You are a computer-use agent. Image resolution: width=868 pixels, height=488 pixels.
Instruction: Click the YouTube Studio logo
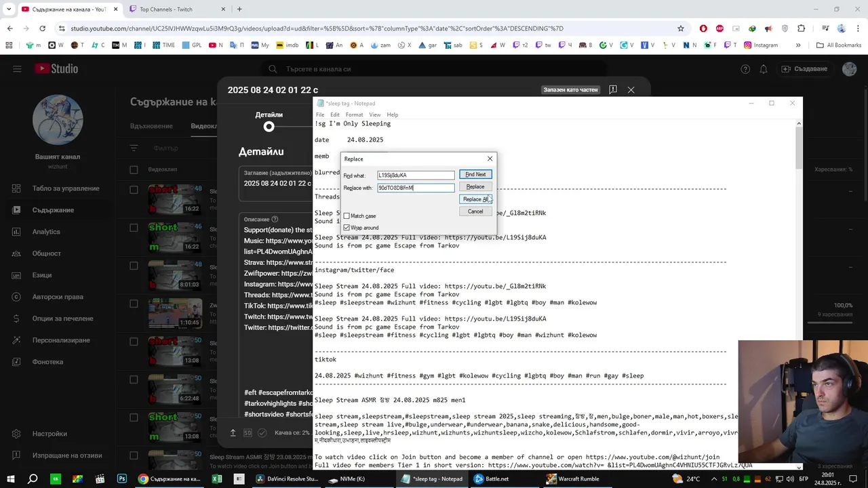click(x=56, y=68)
